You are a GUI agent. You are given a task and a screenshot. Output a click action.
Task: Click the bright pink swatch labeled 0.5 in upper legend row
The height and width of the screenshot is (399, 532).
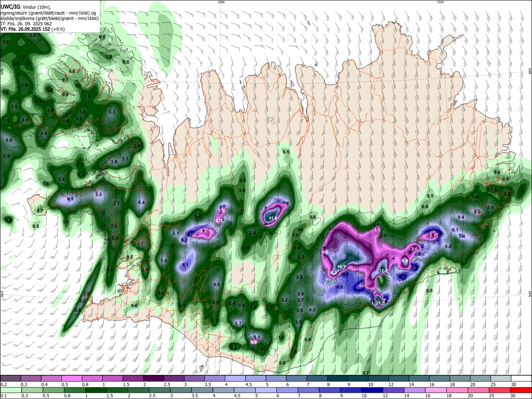pyautogui.click(x=72, y=378)
